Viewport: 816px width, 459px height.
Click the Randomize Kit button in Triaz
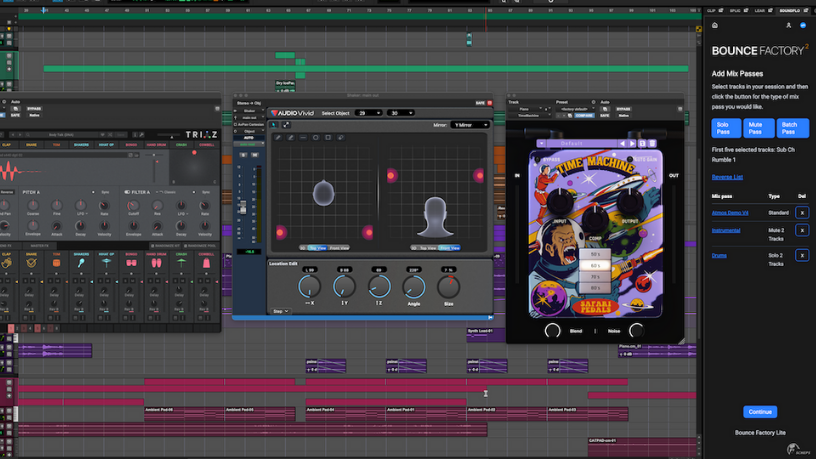click(x=165, y=246)
